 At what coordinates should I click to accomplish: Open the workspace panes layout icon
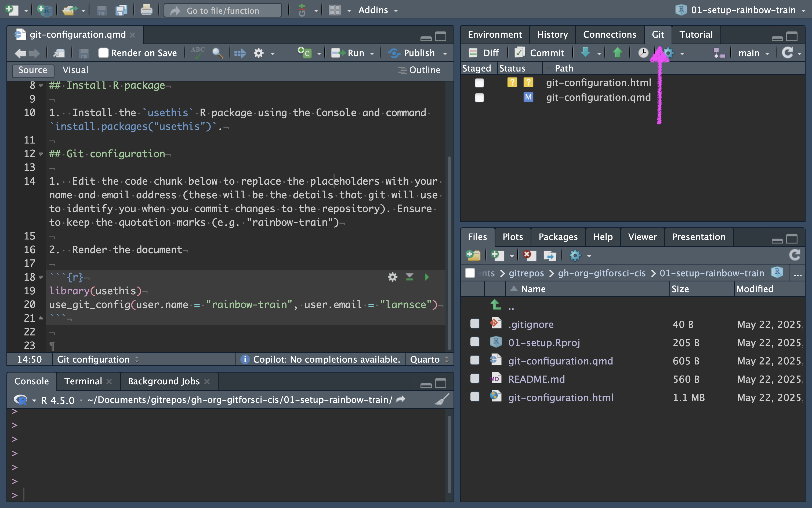(x=335, y=10)
